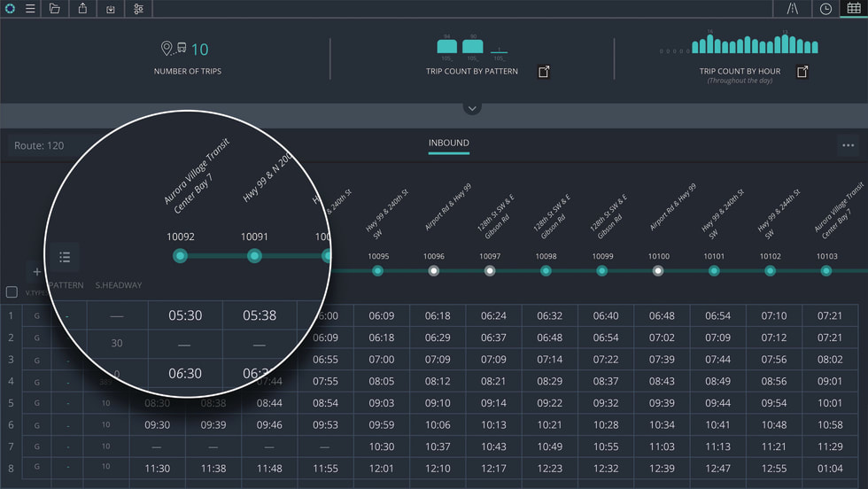This screenshot has width=868, height=489.
Task: Click the list icon above Pattern column
Action: (x=65, y=257)
